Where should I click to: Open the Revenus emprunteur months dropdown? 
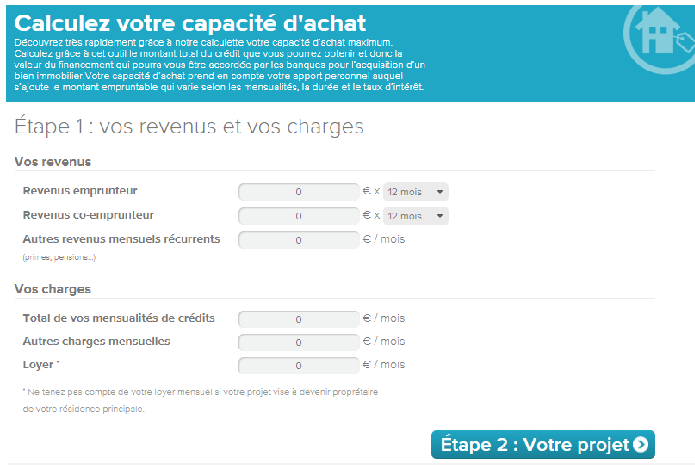pos(416,191)
